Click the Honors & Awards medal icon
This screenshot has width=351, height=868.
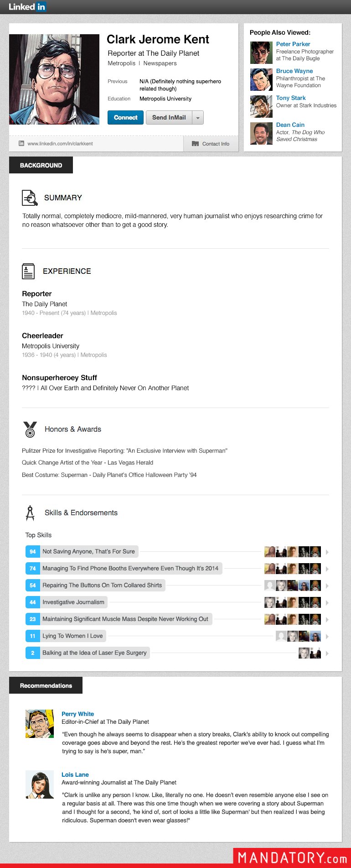[30, 429]
